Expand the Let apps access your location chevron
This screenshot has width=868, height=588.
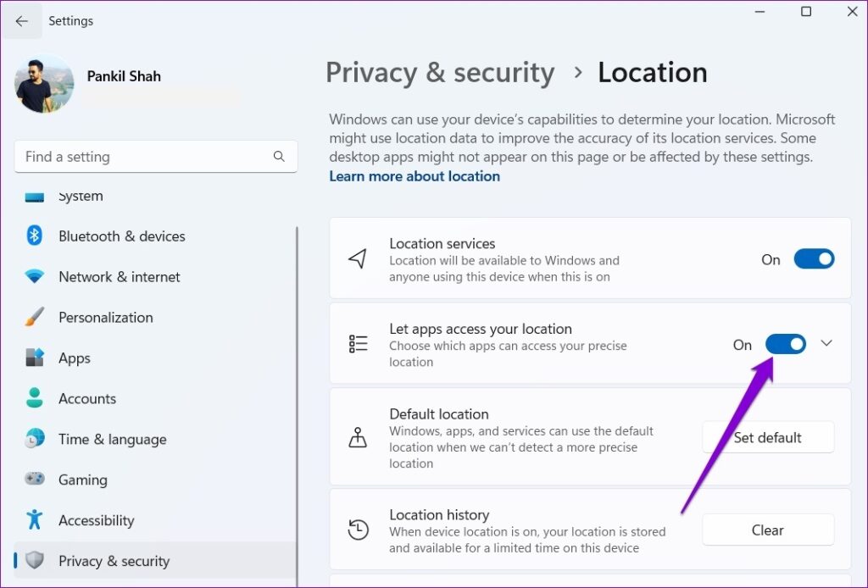click(826, 343)
